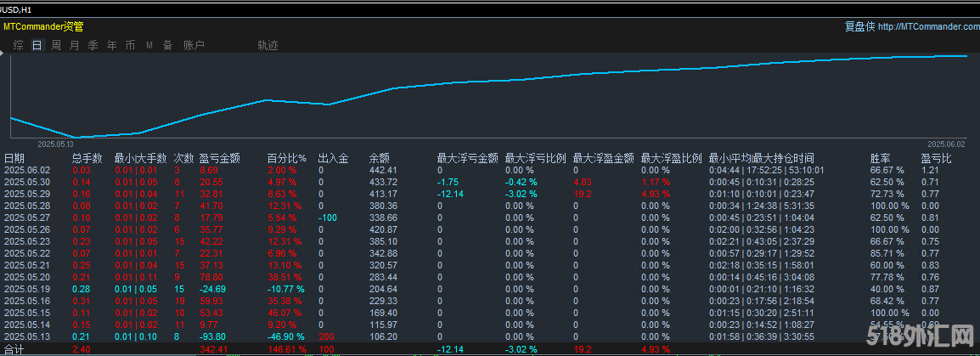Click the MTCommander资管 title
This screenshot has width=980, height=356.
click(43, 27)
